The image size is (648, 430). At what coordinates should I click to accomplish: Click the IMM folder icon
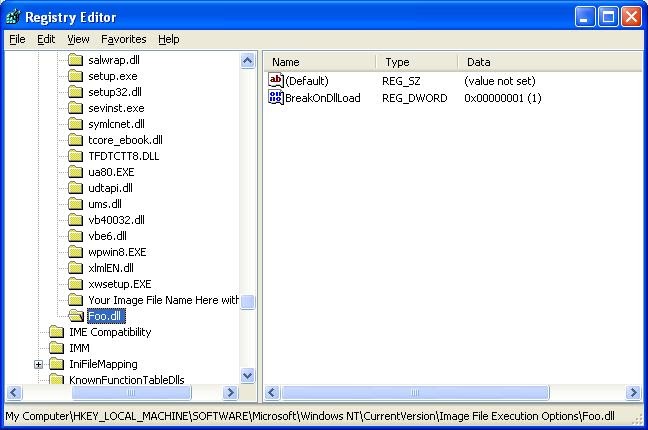point(56,348)
